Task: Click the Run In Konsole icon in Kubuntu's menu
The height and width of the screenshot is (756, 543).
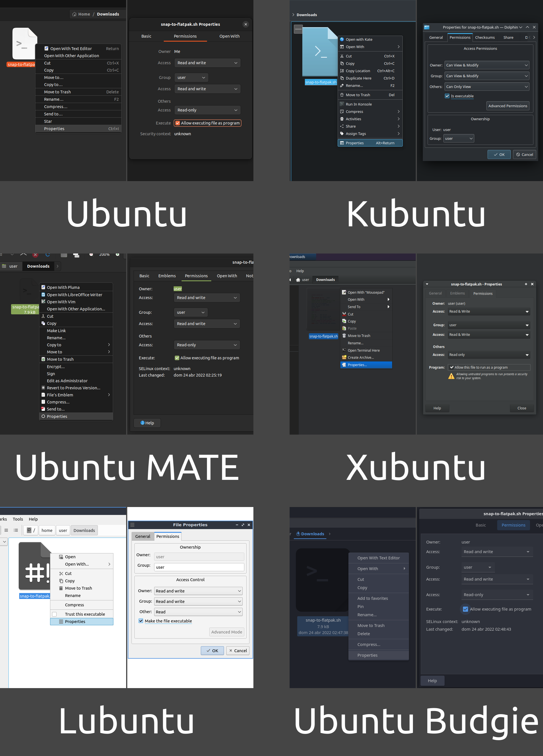Action: 342,104
